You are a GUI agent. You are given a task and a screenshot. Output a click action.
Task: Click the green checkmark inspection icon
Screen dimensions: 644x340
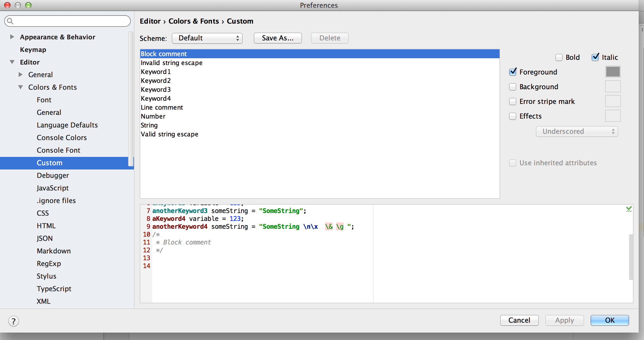pos(629,209)
